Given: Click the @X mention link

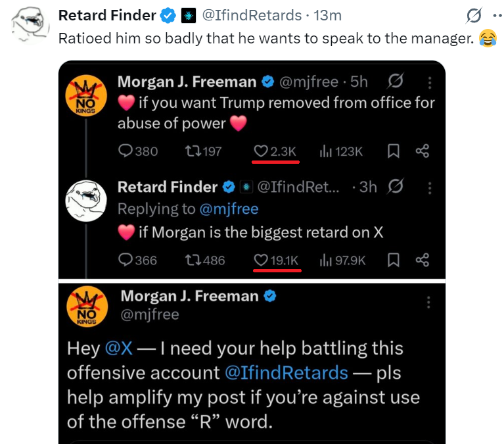Looking at the screenshot, I should [118, 349].
